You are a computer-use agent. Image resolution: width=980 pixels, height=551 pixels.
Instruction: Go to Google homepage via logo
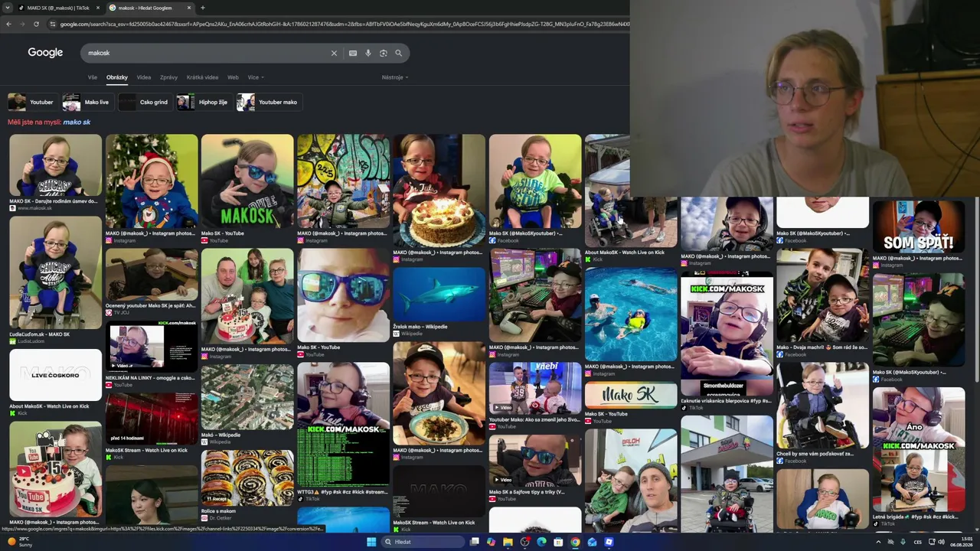[45, 53]
